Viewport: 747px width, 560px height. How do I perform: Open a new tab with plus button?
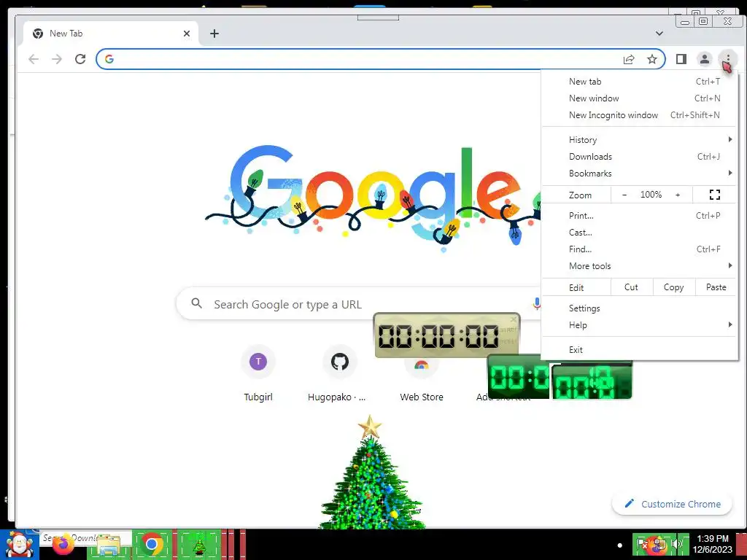(214, 34)
